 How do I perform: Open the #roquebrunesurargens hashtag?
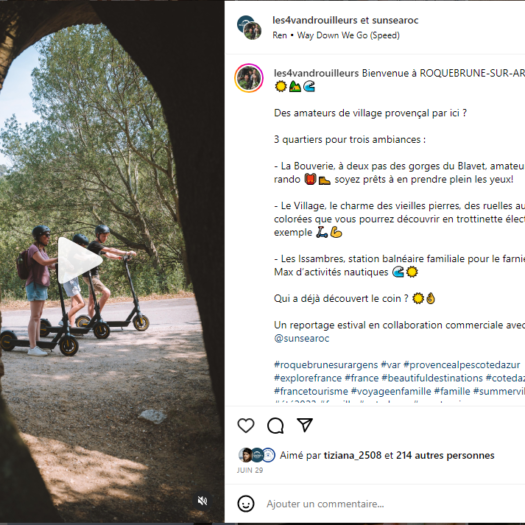[325, 365]
